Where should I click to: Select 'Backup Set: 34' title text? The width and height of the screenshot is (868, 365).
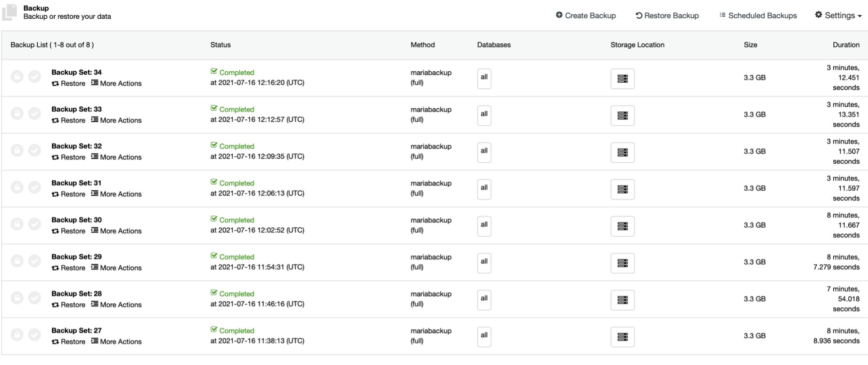tap(76, 72)
